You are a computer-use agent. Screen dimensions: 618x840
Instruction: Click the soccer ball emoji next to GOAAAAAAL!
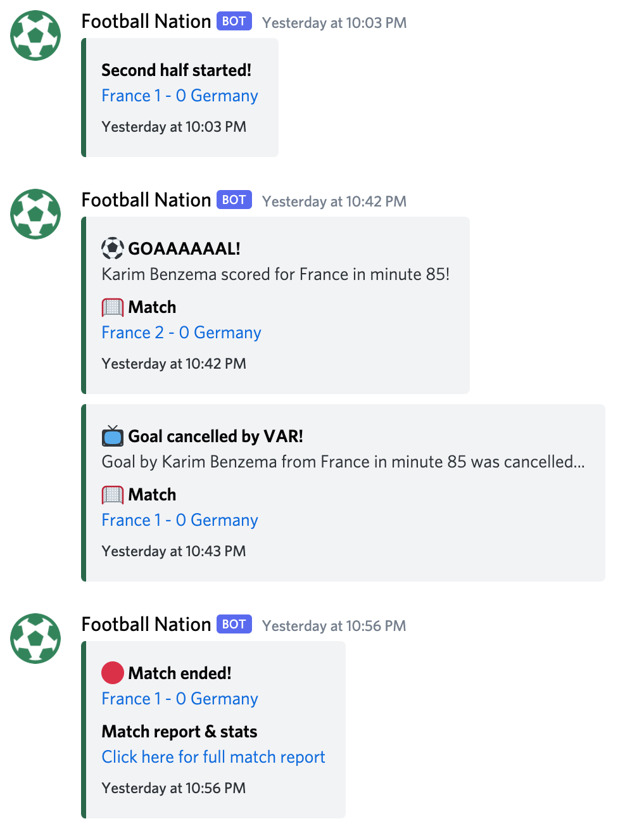click(113, 248)
